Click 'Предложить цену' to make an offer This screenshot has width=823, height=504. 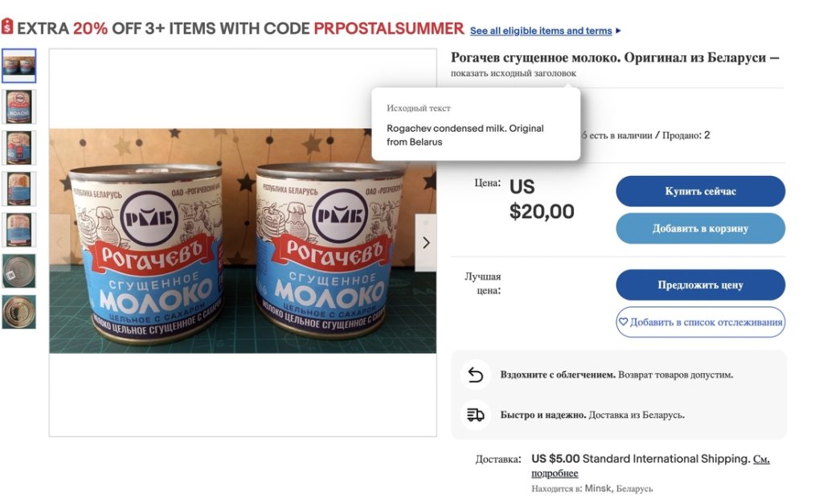[x=700, y=285]
